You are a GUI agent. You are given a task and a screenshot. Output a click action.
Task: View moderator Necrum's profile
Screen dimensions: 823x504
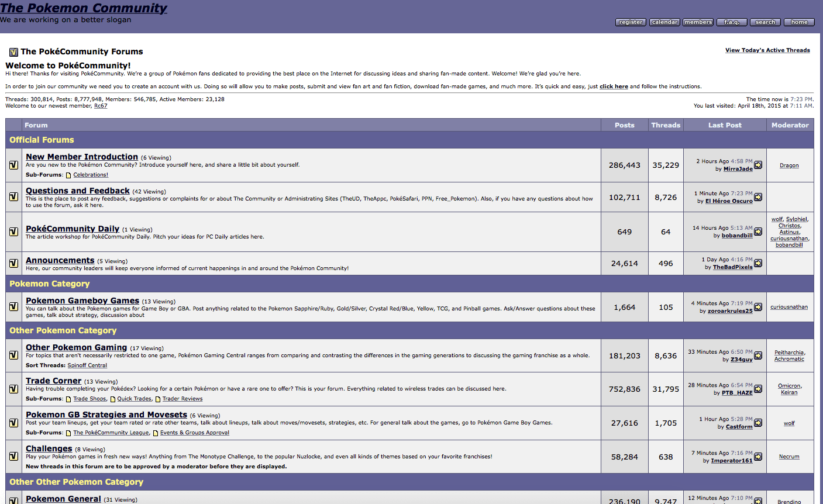click(789, 457)
